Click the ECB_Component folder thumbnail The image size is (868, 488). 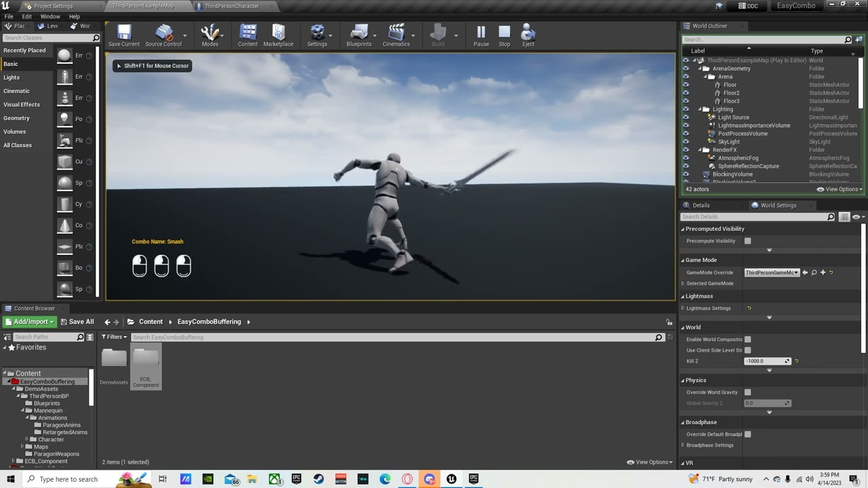(x=146, y=357)
